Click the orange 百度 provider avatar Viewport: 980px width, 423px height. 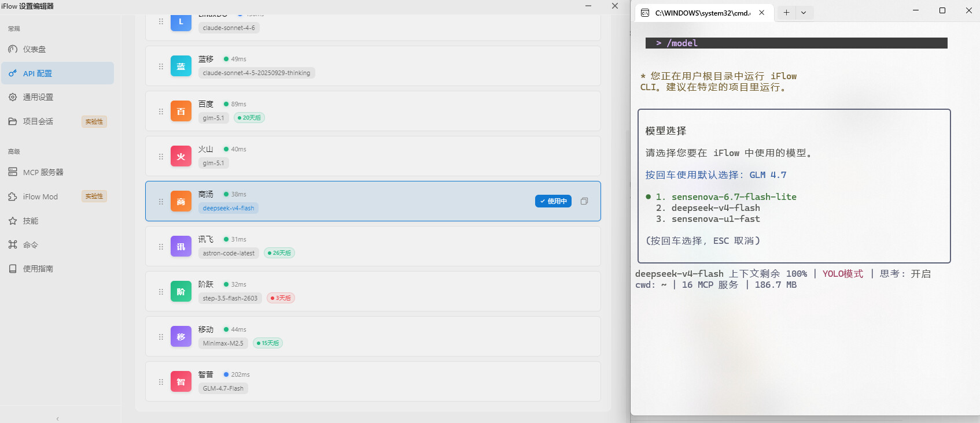(181, 112)
